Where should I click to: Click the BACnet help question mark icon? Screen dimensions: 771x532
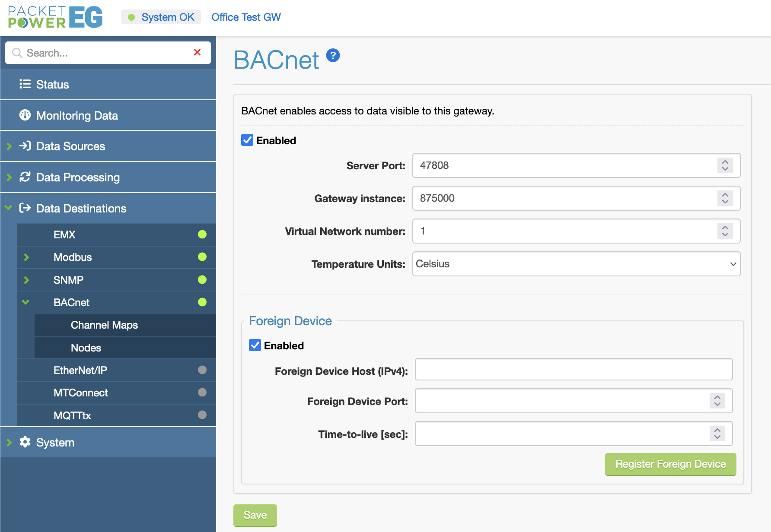pos(333,56)
